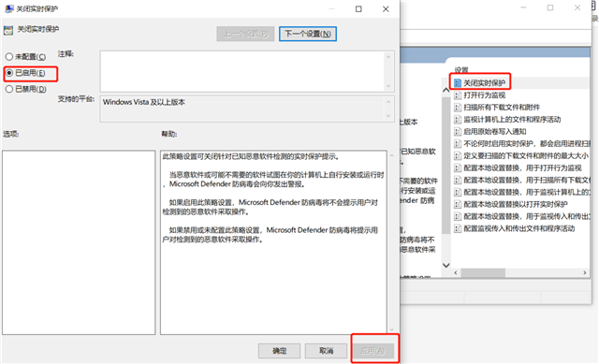Click right arrow of settings list horizontal scrollbar
The image size is (599, 364).
(x=585, y=272)
